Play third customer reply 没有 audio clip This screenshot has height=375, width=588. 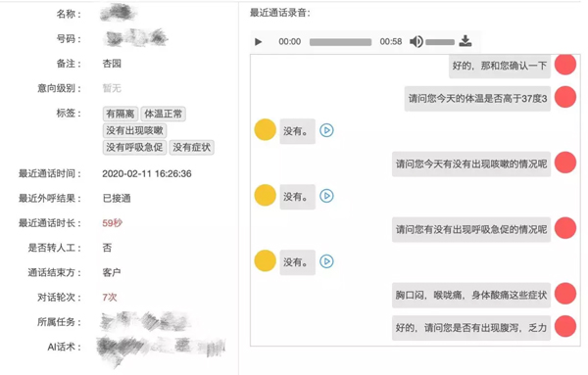coord(326,261)
